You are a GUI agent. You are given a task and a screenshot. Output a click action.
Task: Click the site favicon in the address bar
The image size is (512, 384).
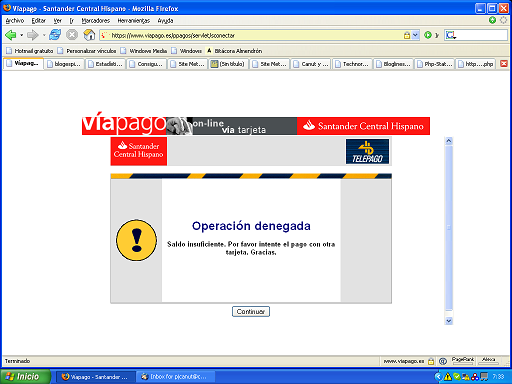pos(105,35)
